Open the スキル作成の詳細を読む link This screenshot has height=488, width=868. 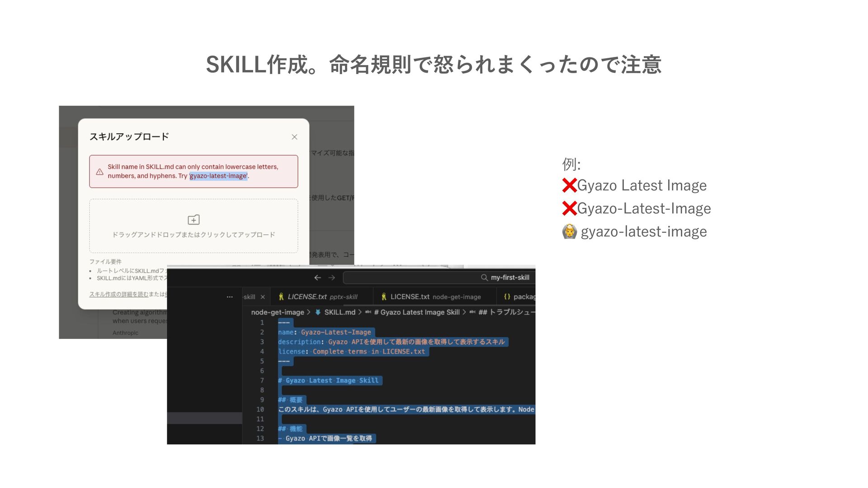pos(118,294)
